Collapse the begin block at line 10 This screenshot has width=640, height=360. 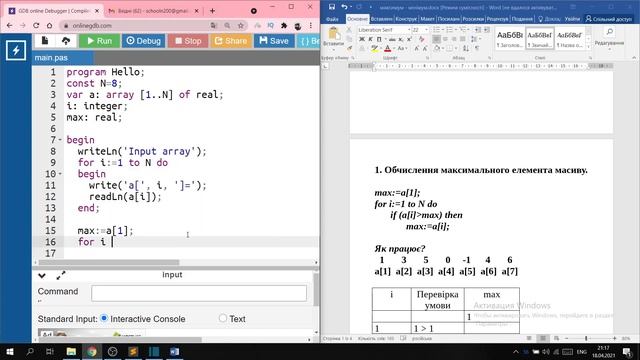60,174
